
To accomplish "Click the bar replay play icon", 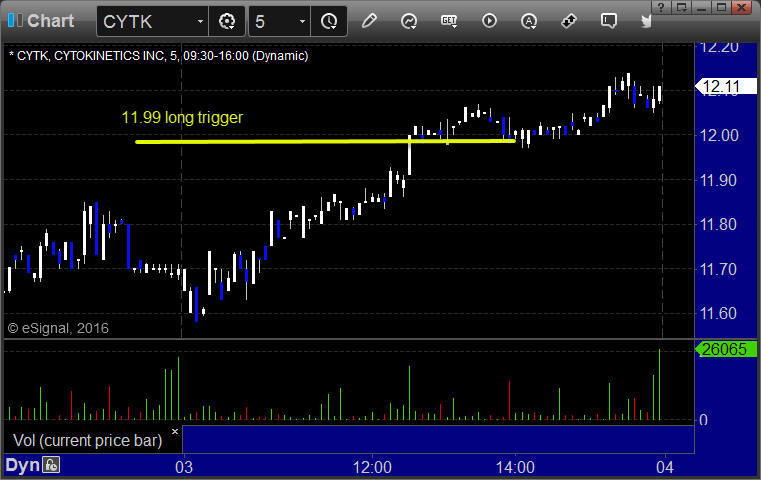I will (489, 21).
